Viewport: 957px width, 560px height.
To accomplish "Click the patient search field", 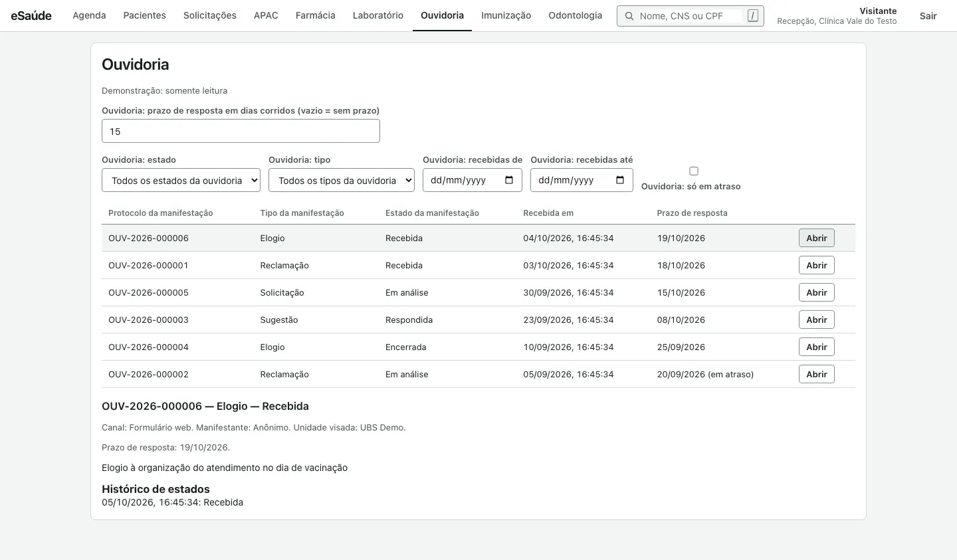I will pos(690,16).
